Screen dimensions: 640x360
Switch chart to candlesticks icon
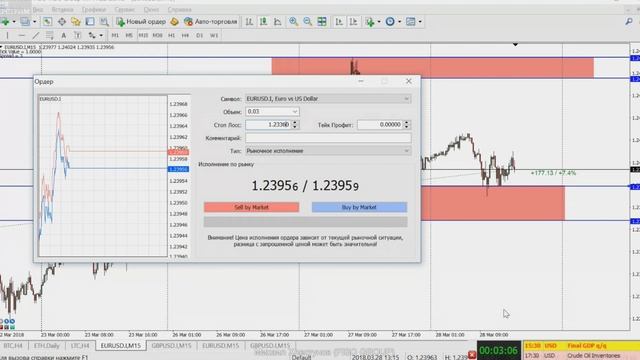tap(263, 22)
